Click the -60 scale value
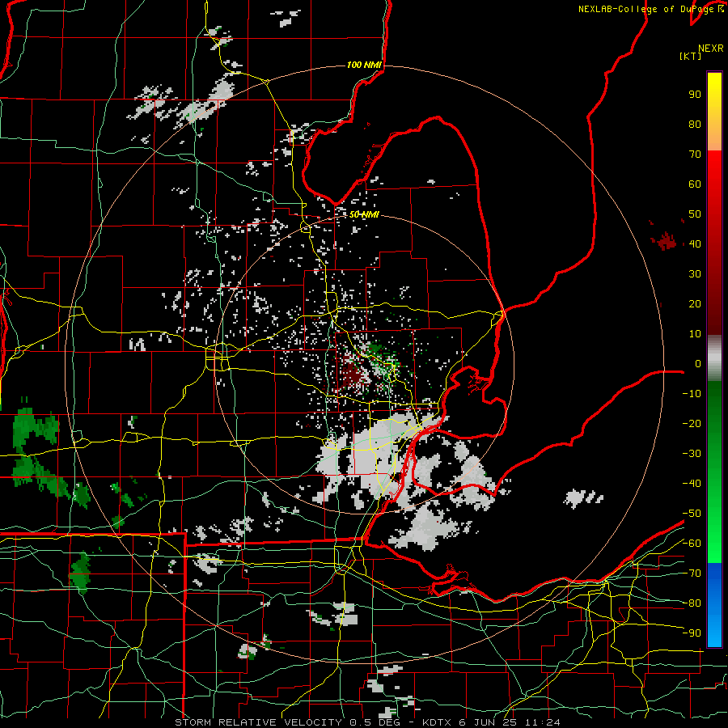This screenshot has width=728, height=728. coord(692,544)
